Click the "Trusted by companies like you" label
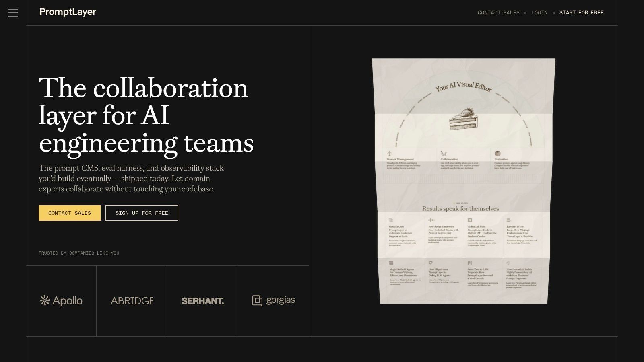 tap(79, 253)
